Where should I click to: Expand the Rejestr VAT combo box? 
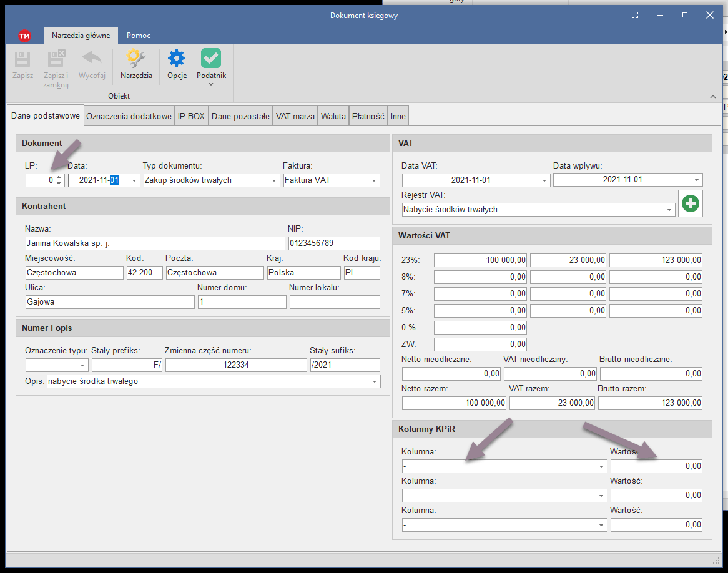tap(669, 210)
